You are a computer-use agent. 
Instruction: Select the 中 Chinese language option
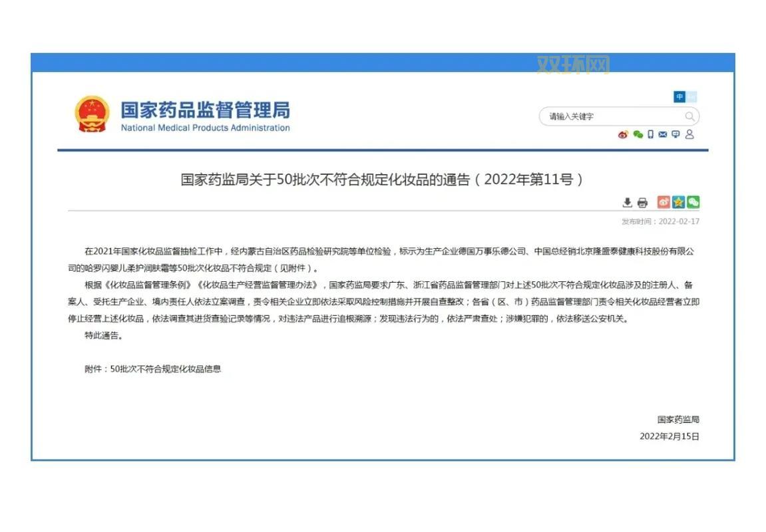[x=679, y=97]
